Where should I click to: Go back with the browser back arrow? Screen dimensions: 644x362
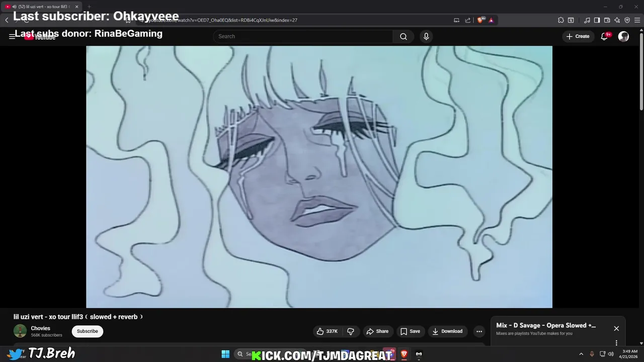(x=7, y=20)
